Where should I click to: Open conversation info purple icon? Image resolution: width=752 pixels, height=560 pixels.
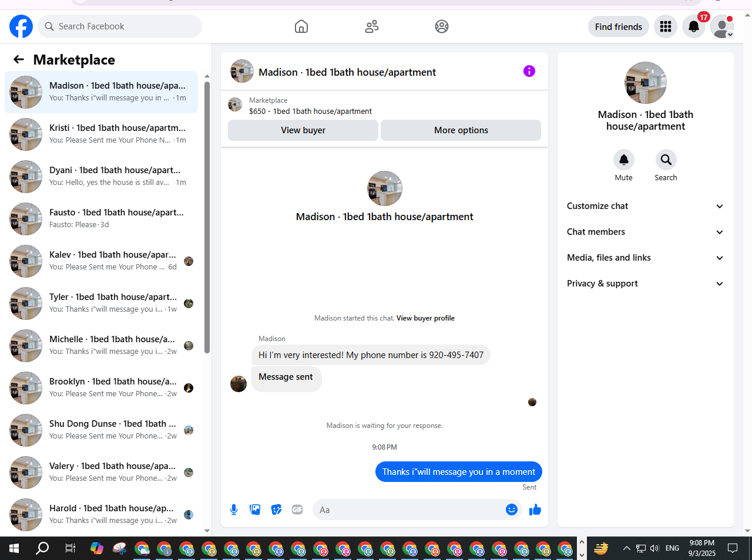[x=529, y=71]
